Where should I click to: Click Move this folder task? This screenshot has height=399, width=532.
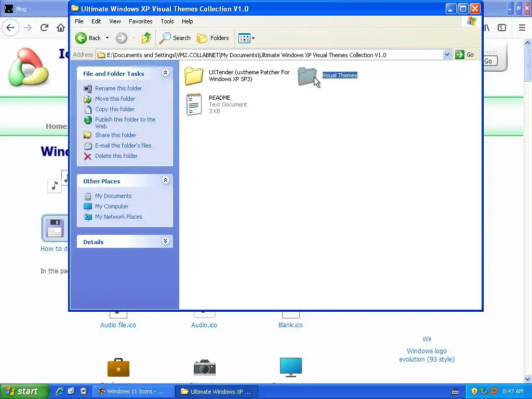pyautogui.click(x=115, y=99)
